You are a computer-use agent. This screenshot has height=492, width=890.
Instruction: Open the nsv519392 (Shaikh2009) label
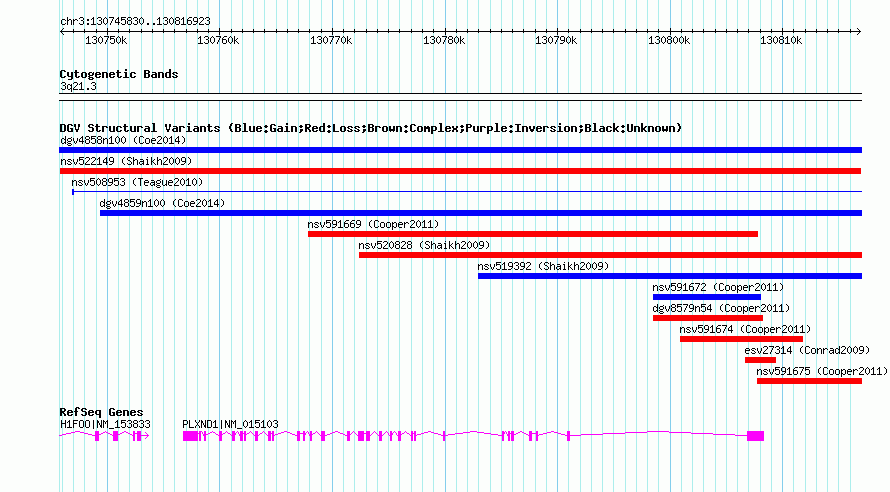coord(543,266)
